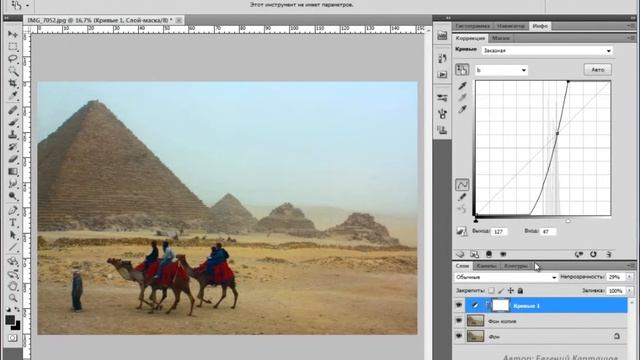Switch to the Контуры tab
This screenshot has width=640, height=360.
pyautogui.click(x=516, y=266)
